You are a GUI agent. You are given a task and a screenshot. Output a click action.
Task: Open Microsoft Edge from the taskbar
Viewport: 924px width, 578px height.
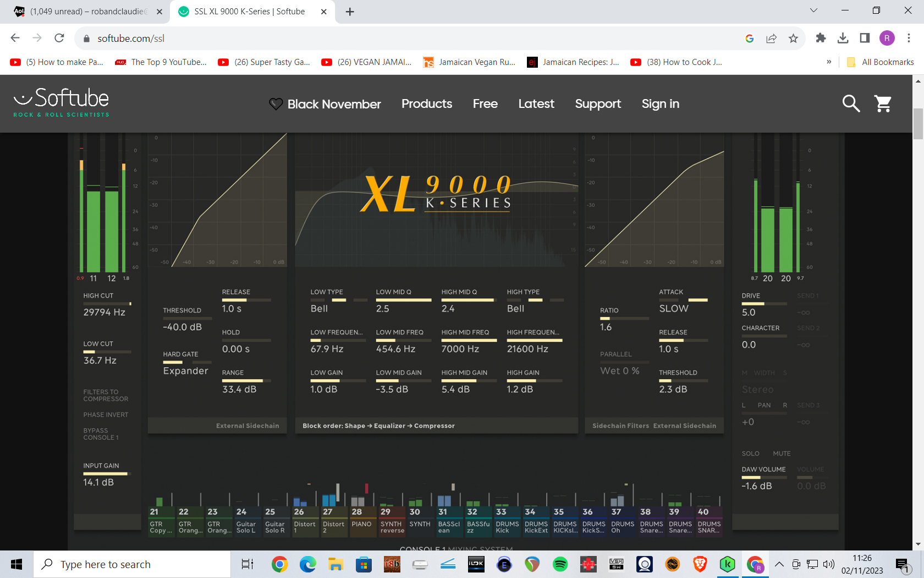(x=307, y=564)
